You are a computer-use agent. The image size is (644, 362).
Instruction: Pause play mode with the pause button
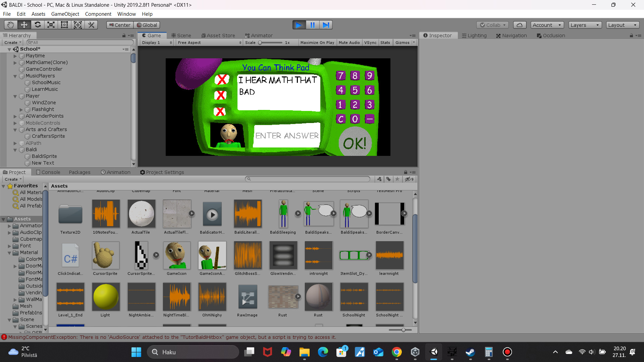[312, 24]
